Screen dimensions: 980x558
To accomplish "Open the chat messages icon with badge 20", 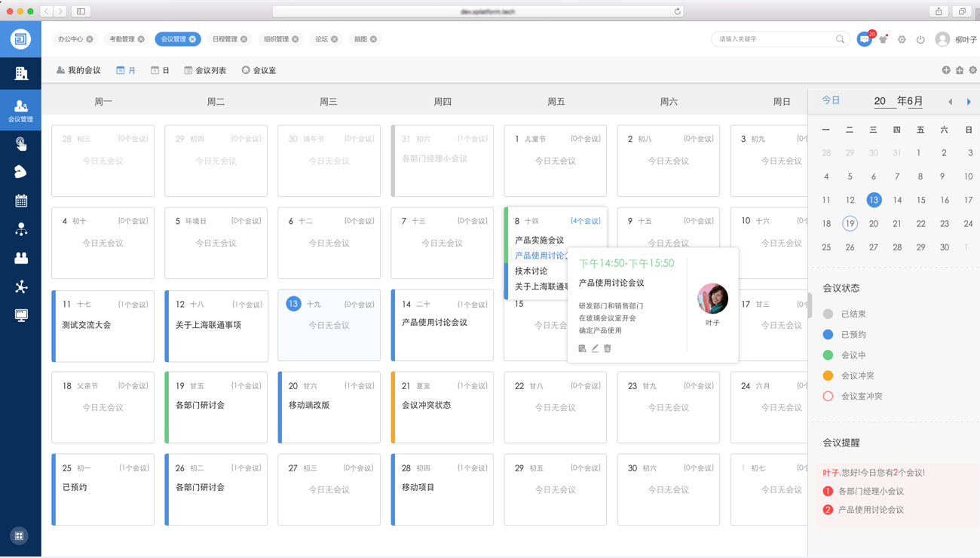I will tap(864, 39).
